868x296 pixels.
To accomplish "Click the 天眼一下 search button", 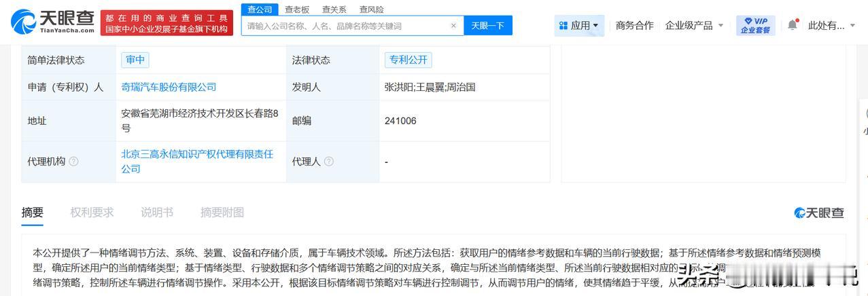I will pos(488,26).
